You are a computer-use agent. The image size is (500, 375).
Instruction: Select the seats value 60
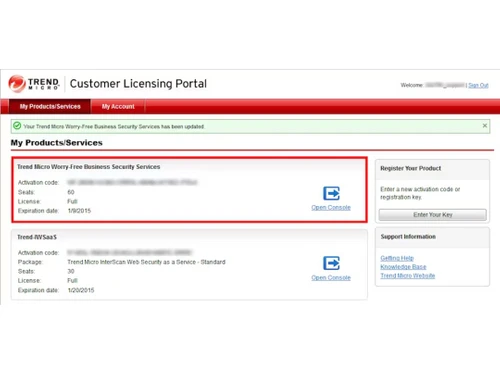coord(71,192)
